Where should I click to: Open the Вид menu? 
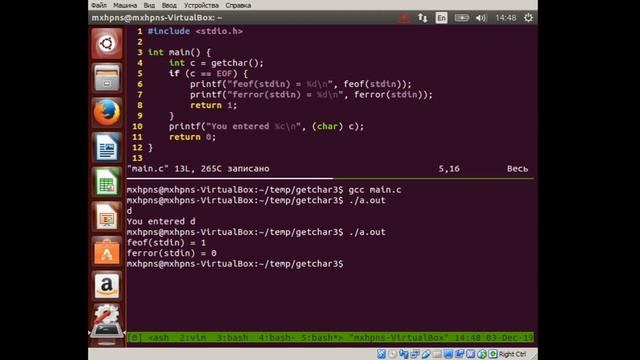point(149,5)
